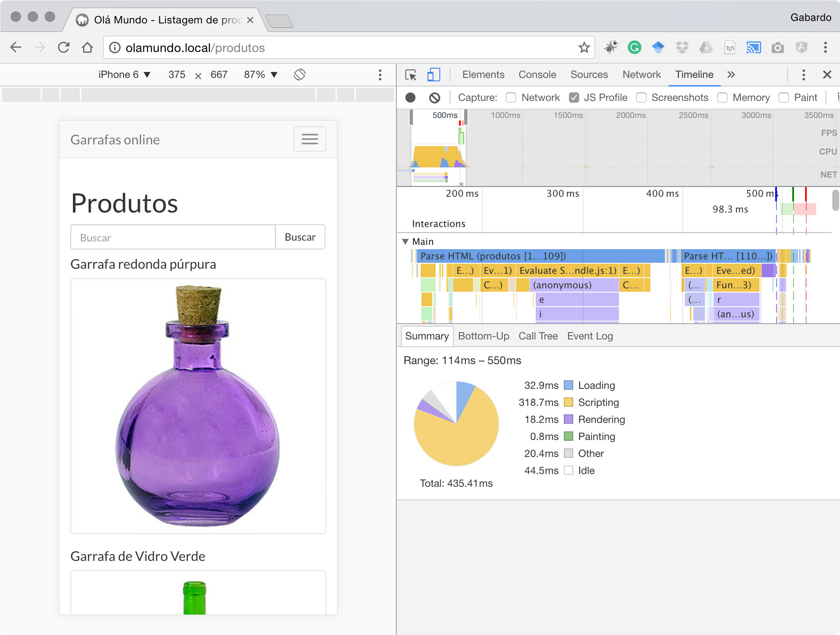The height and width of the screenshot is (635, 840).
Task: Click the Buscar search button
Action: tap(300, 237)
